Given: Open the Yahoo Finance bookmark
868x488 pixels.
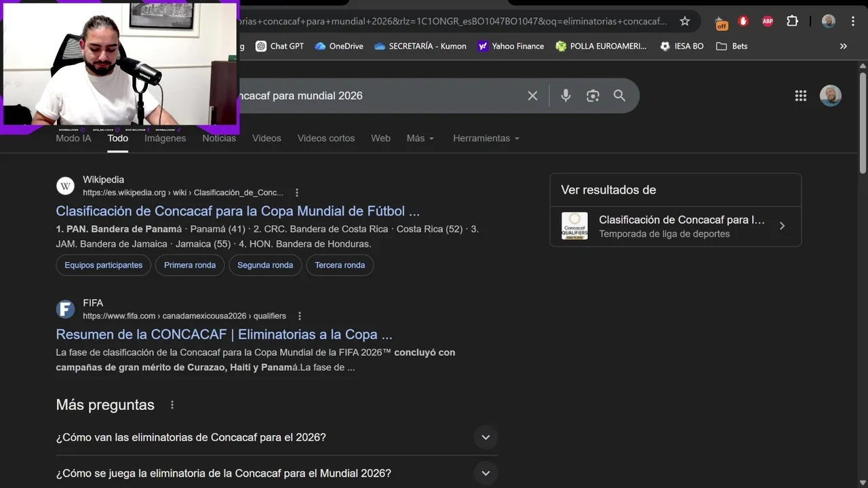Looking at the screenshot, I should (x=511, y=46).
